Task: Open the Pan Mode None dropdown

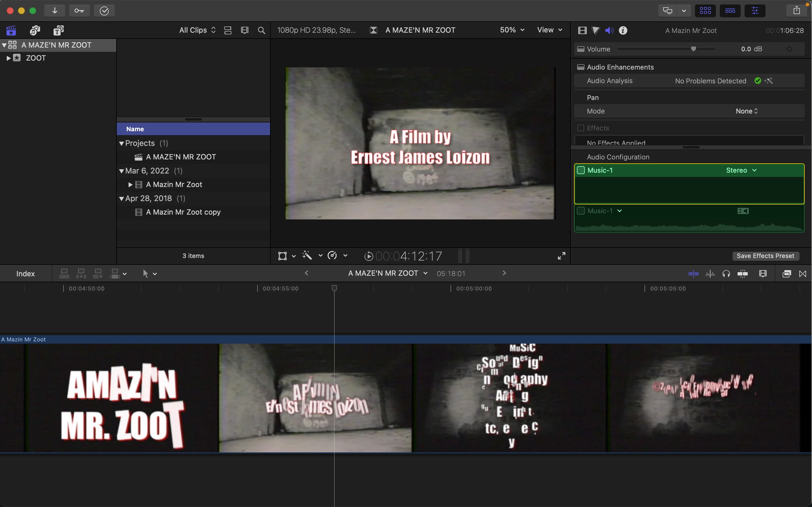Action: pos(747,111)
